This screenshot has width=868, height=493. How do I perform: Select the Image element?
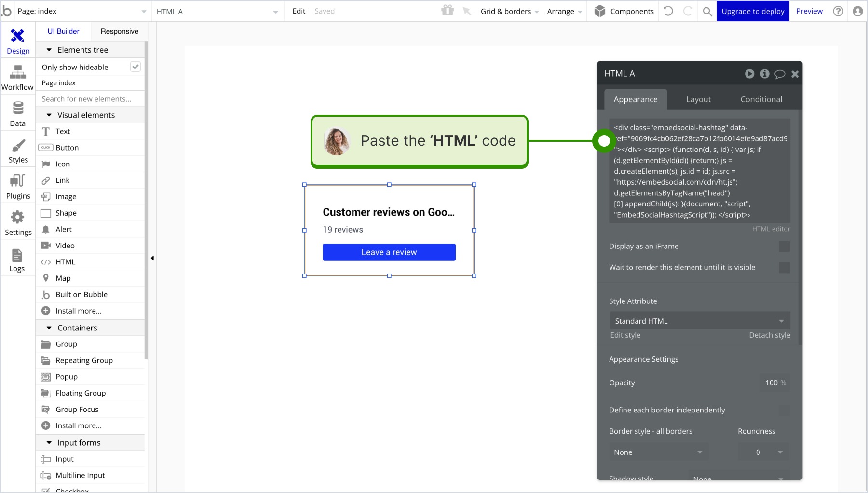(90, 197)
